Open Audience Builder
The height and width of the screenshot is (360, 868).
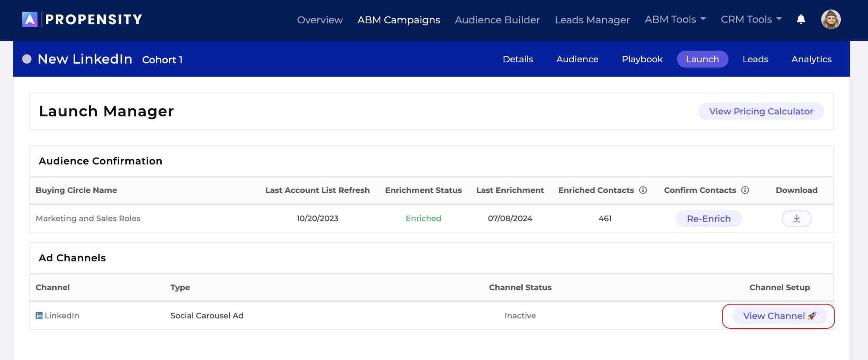[x=498, y=20]
